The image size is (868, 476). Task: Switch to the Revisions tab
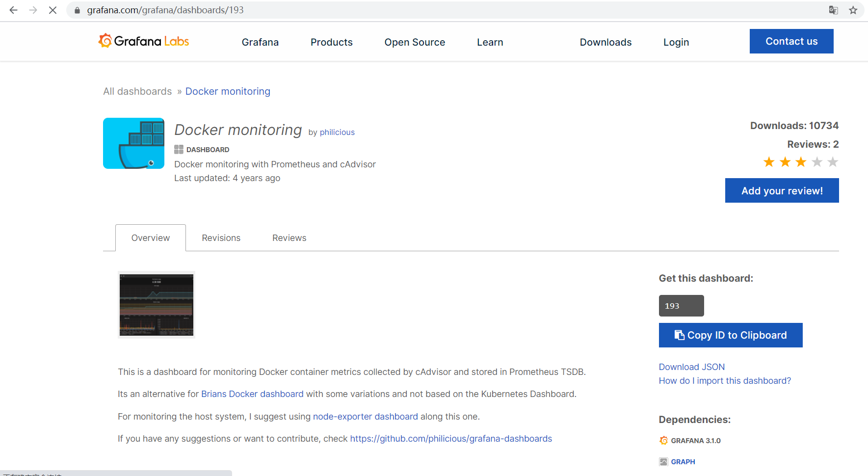[x=221, y=238]
